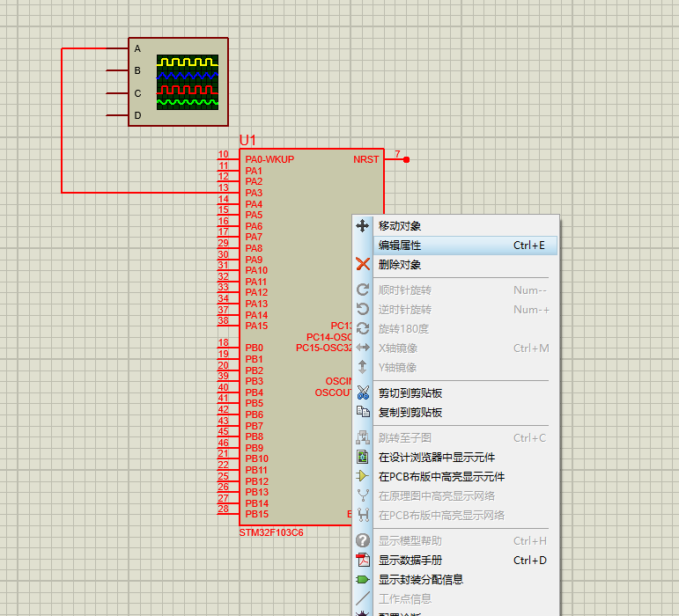The height and width of the screenshot is (616, 679).
Task: Click the STM32F103C6 part name label
Action: pyautogui.click(x=271, y=533)
